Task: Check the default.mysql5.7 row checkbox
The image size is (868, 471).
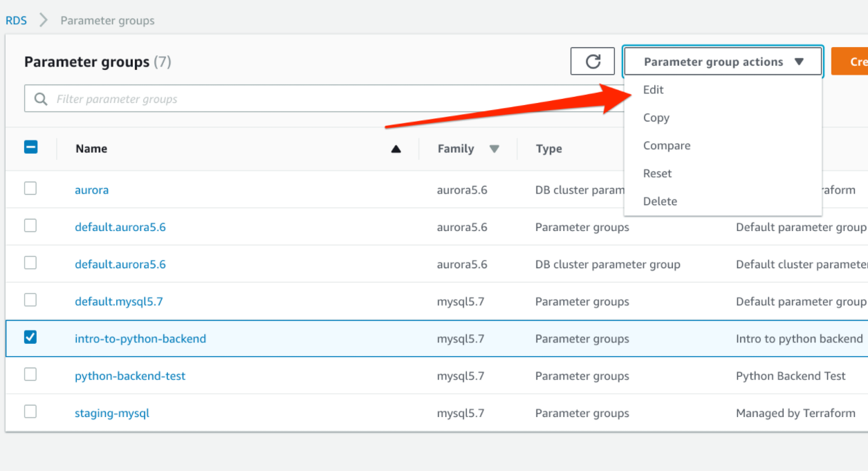Action: click(x=30, y=300)
